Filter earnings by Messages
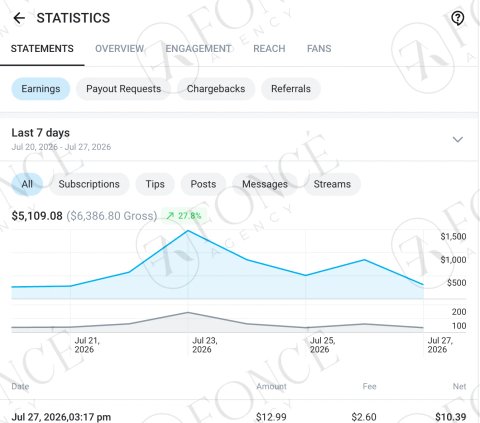The image size is (480, 423). tap(265, 184)
